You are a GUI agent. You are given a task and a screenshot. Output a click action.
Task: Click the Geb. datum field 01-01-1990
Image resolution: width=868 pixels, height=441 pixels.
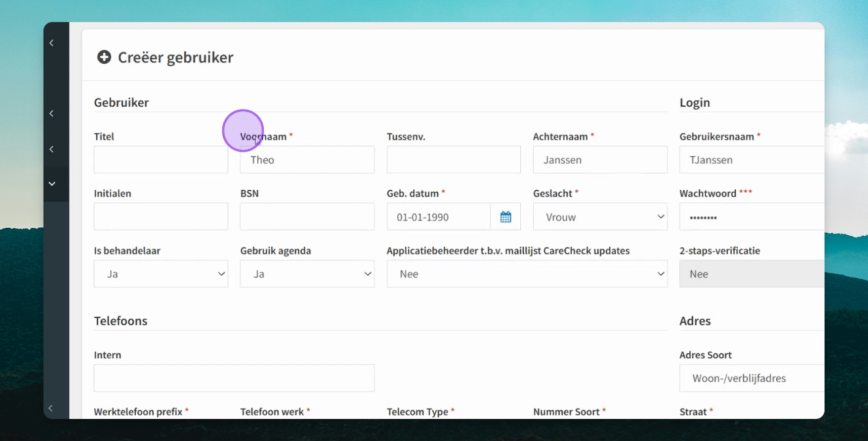[x=439, y=217]
